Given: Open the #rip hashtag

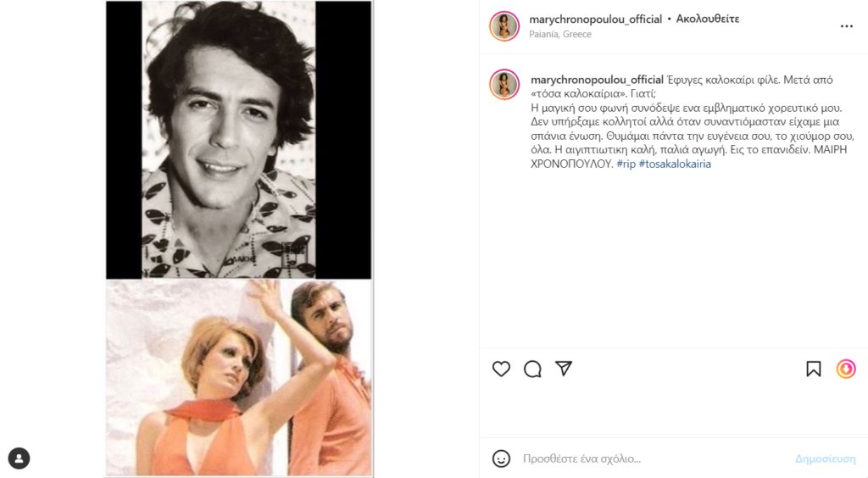Looking at the screenshot, I should click(626, 164).
